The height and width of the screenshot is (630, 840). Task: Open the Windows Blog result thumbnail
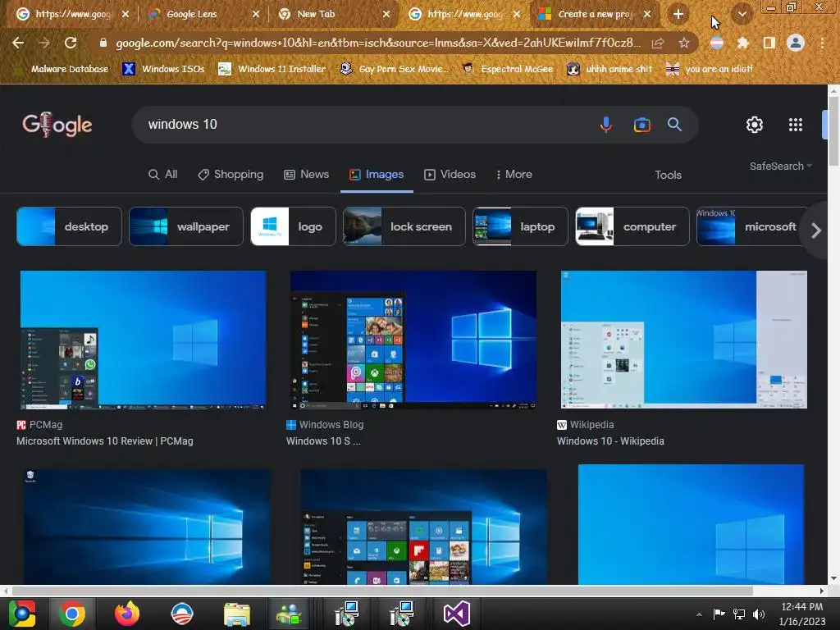pyautogui.click(x=413, y=340)
